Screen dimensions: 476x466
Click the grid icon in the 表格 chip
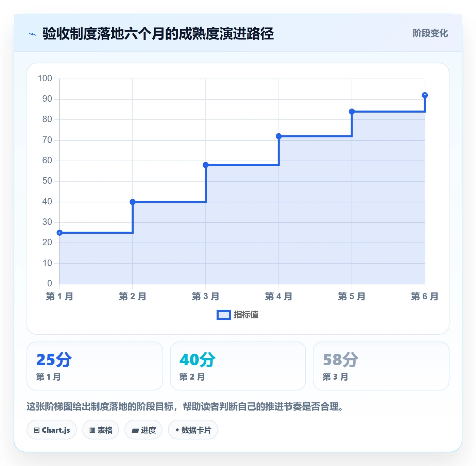92,430
